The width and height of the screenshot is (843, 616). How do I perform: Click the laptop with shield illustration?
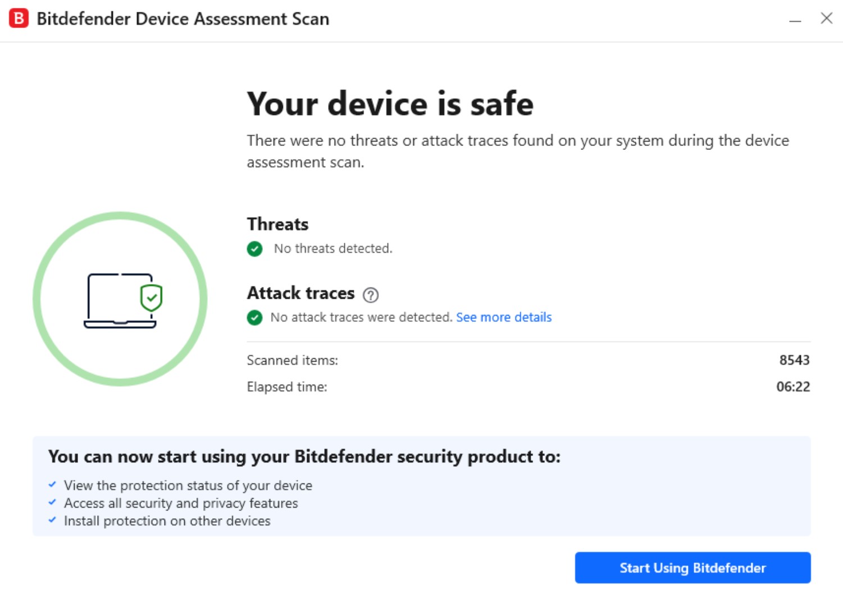[120, 300]
